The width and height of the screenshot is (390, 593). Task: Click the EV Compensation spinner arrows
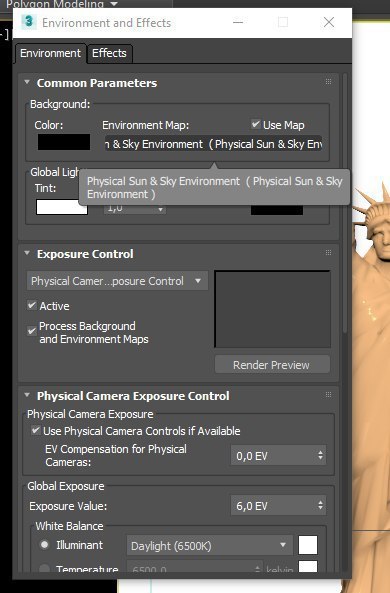(x=321, y=455)
